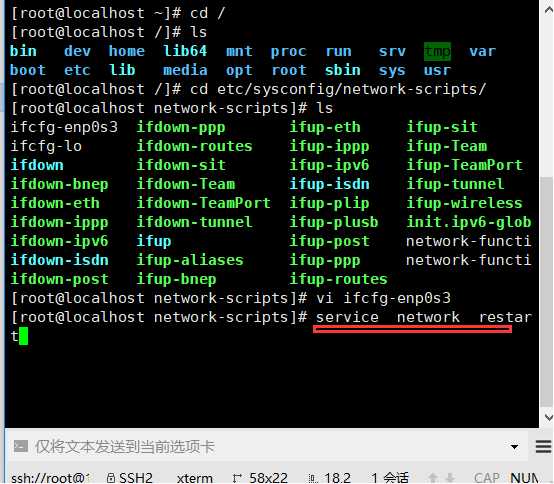
Task: Click the ifdown-TeamPort file name
Action: (x=204, y=203)
